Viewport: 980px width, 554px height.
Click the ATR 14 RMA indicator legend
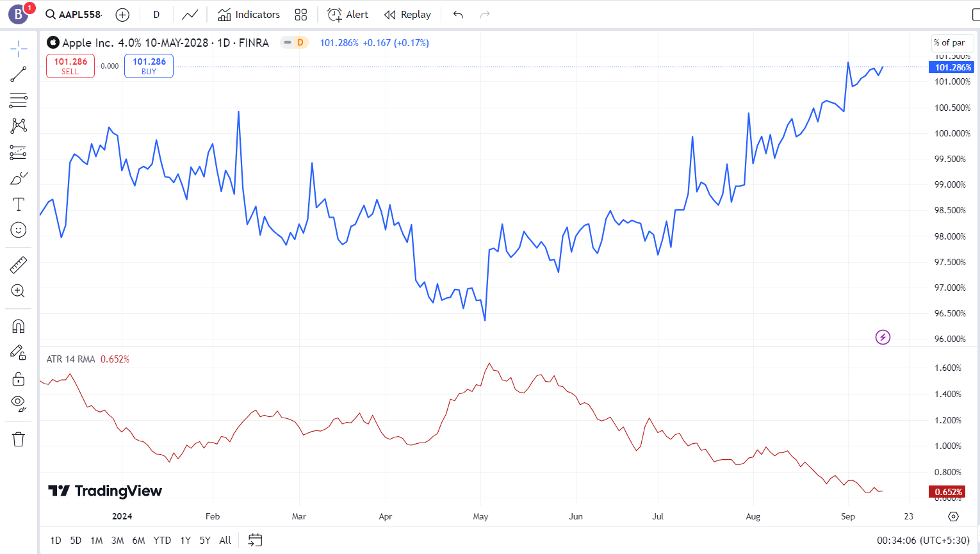pos(70,359)
